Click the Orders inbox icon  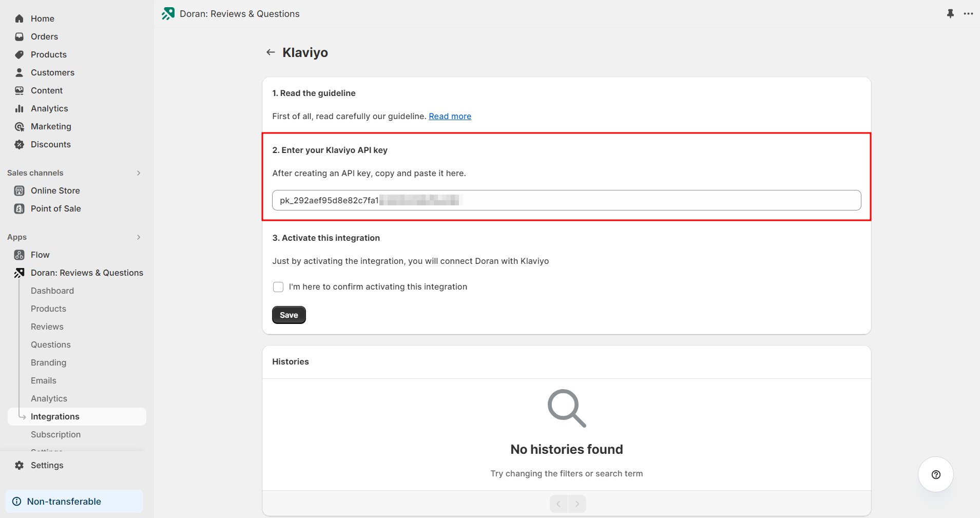tap(20, 36)
